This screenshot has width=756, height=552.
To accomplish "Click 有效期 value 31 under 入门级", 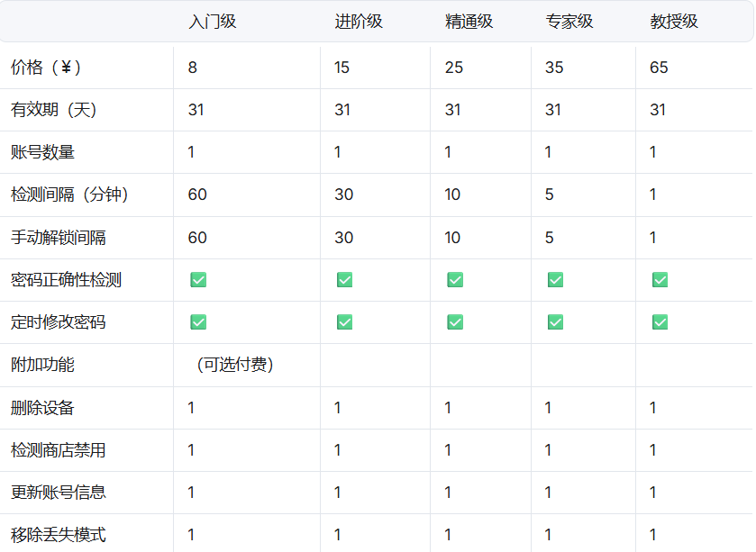I will point(196,110).
